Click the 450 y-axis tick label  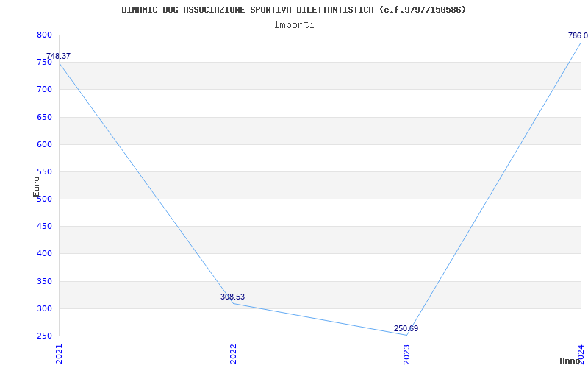pyautogui.click(x=44, y=227)
